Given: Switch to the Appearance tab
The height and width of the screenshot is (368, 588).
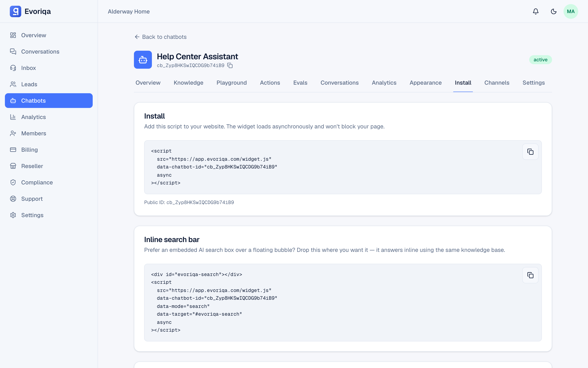Looking at the screenshot, I should pos(425,83).
